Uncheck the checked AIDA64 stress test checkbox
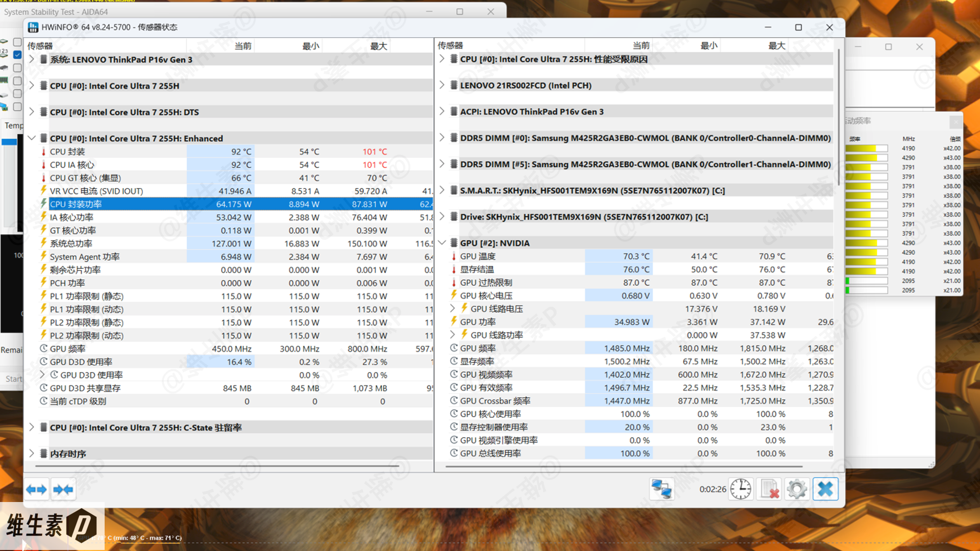Viewport: 980px width, 551px height. click(x=17, y=55)
